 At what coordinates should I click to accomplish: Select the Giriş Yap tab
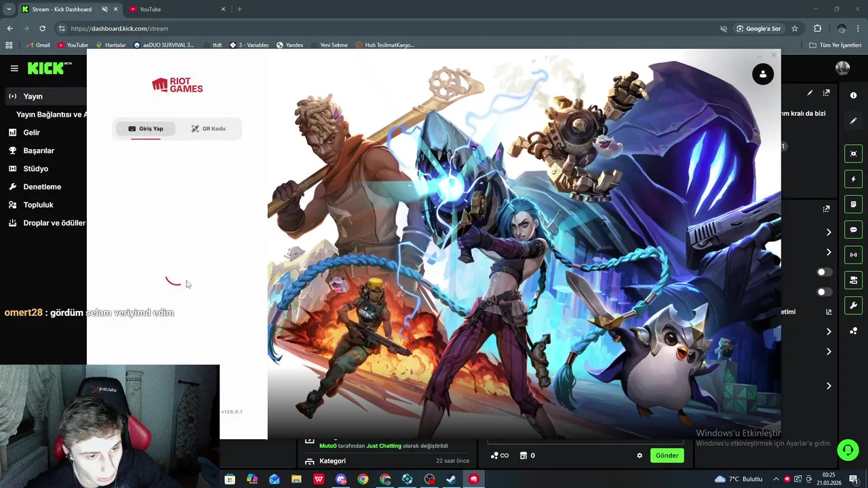pos(145,129)
